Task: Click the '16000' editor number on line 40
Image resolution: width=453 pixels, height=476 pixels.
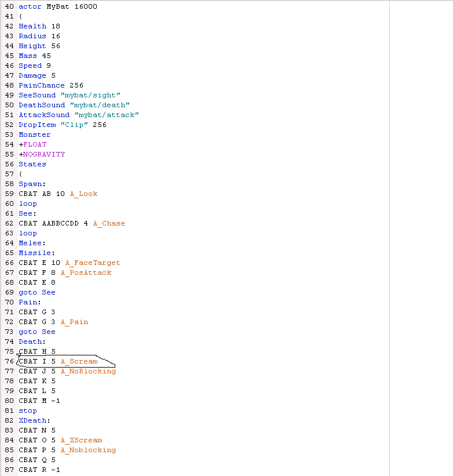Action: pos(86,6)
